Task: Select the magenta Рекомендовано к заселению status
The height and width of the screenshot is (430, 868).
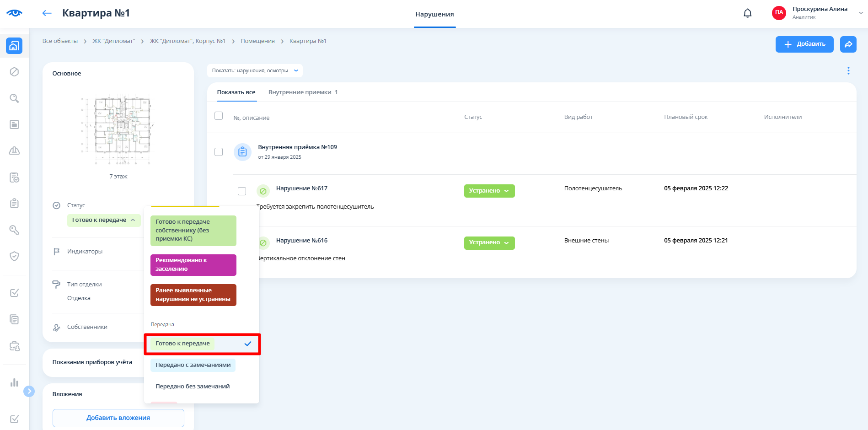Action: (193, 265)
